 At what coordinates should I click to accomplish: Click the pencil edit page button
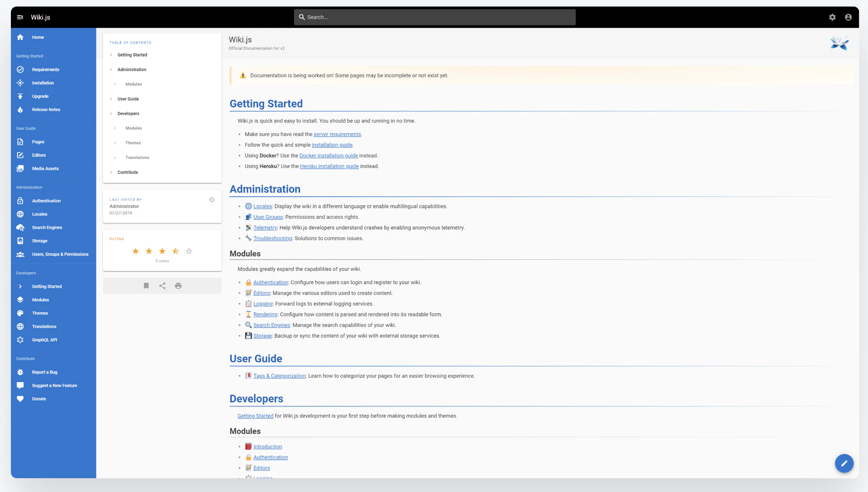[x=844, y=463]
